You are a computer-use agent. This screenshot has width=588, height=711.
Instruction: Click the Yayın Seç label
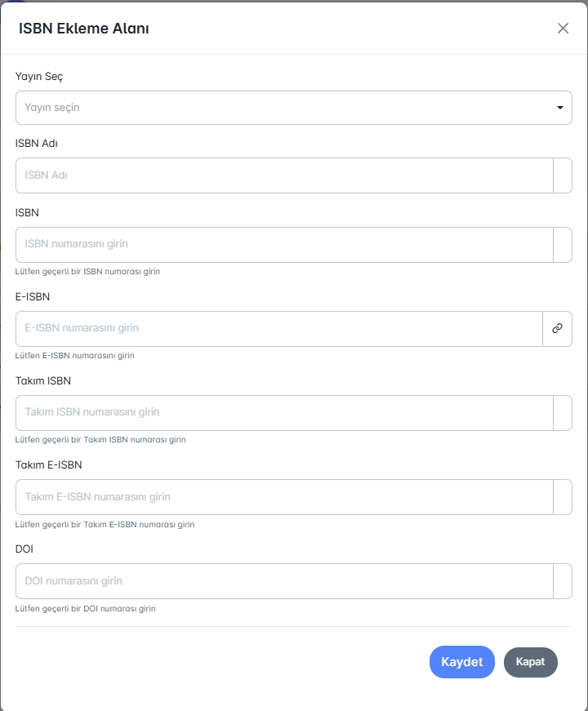39,77
